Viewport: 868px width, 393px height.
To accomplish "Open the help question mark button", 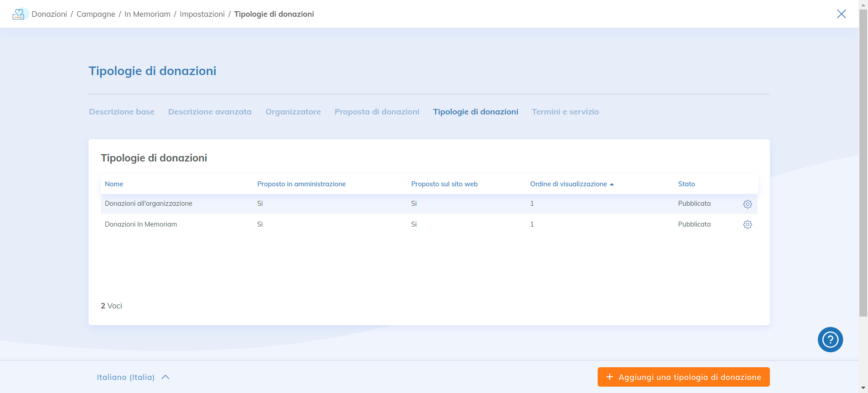I will coord(830,340).
